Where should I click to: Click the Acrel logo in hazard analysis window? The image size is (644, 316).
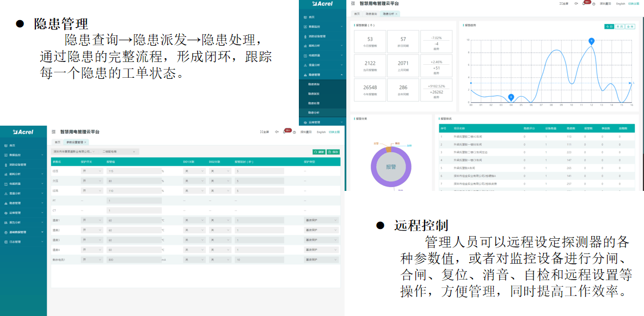(322, 4)
